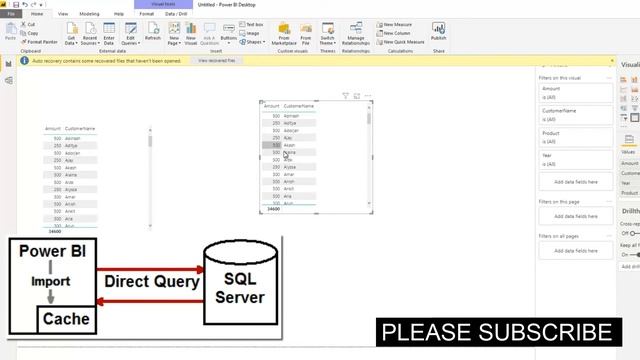640x360 pixels.
Task: Click View recovered files button
Action: (x=217, y=60)
